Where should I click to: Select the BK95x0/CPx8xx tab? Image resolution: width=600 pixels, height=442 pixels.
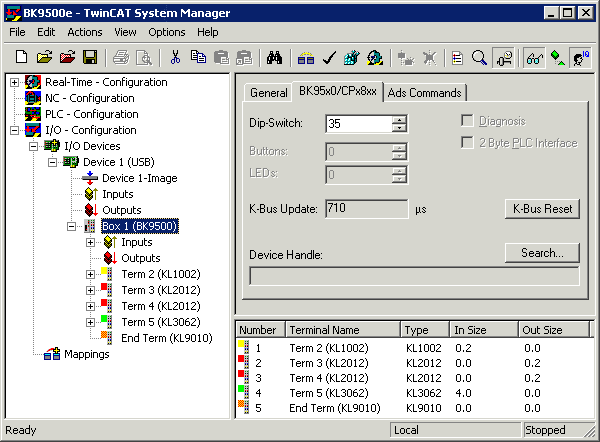(x=338, y=91)
